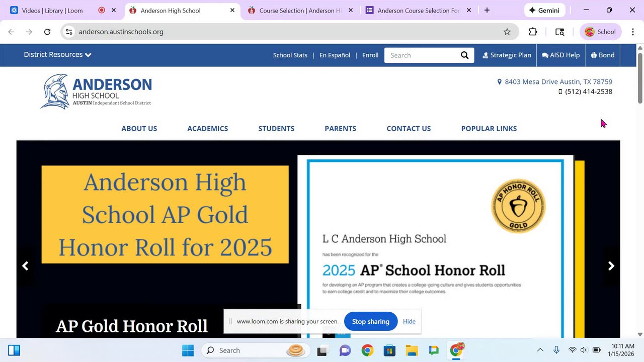The height and width of the screenshot is (362, 644).
Task: Launch Google Chrome from the taskbar
Action: click(x=367, y=350)
